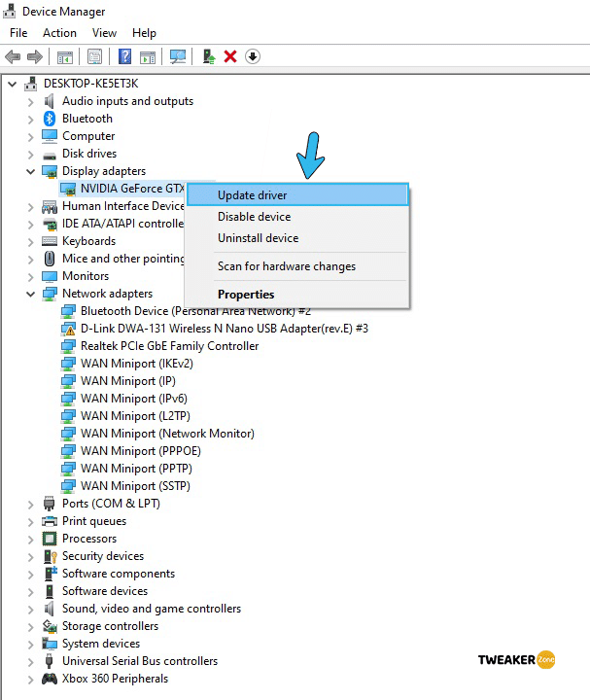
Task: Open the File menu
Action: (x=18, y=33)
